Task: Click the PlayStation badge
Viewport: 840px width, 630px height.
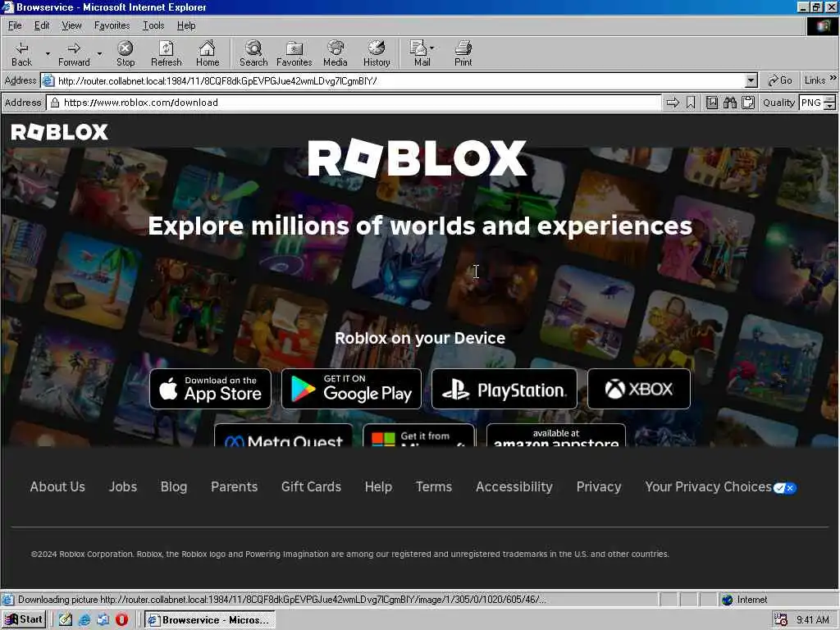Action: coord(504,389)
